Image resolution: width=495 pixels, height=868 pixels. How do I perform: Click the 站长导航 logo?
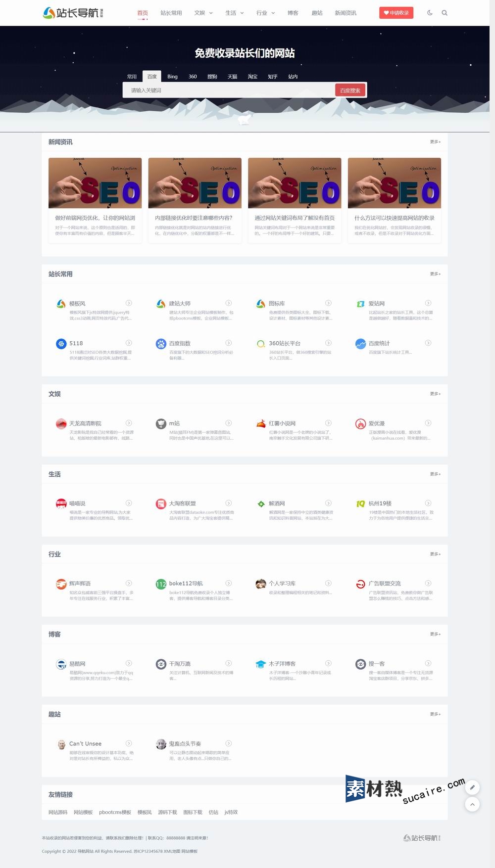73,13
